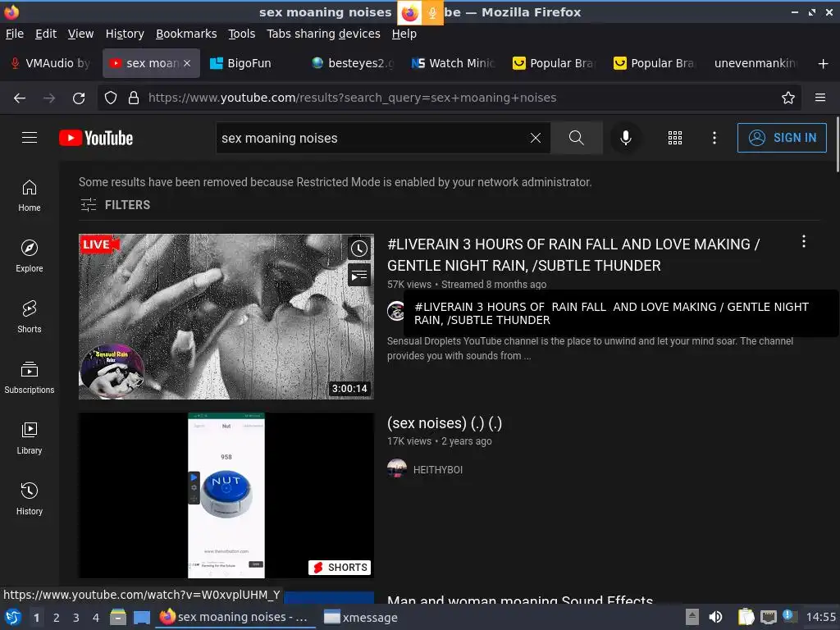Open Library in the sidebar
Image resolution: width=840 pixels, height=630 pixels.
coord(30,438)
